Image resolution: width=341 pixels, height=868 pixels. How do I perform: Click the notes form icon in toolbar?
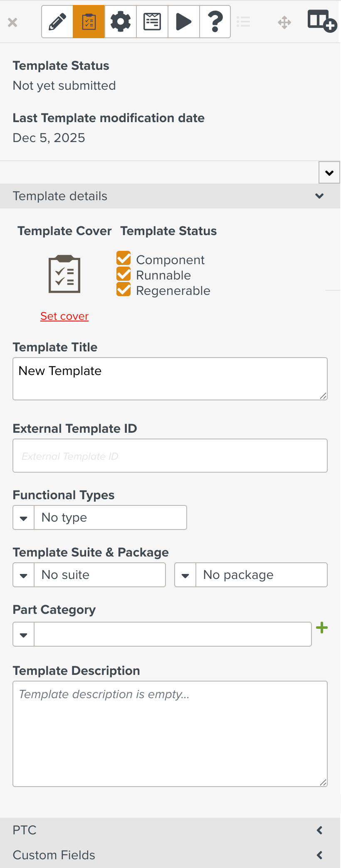pyautogui.click(x=152, y=22)
